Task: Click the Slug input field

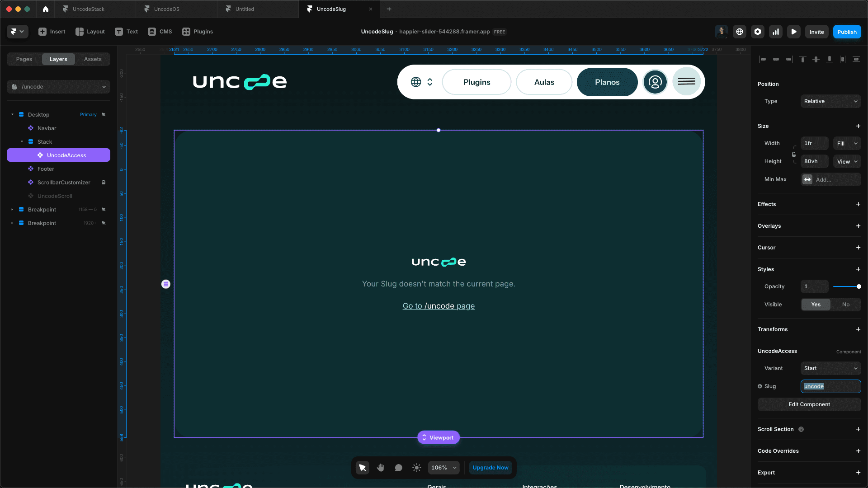Action: coord(830,386)
